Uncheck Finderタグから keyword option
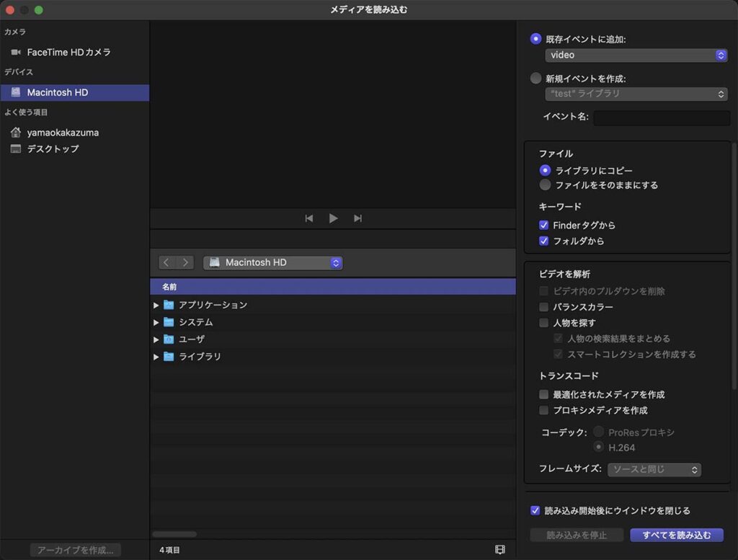This screenshot has height=560, width=738. tap(544, 225)
